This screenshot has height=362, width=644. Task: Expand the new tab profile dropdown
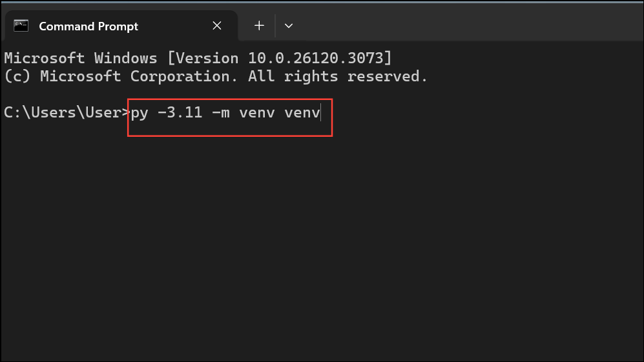point(289,26)
